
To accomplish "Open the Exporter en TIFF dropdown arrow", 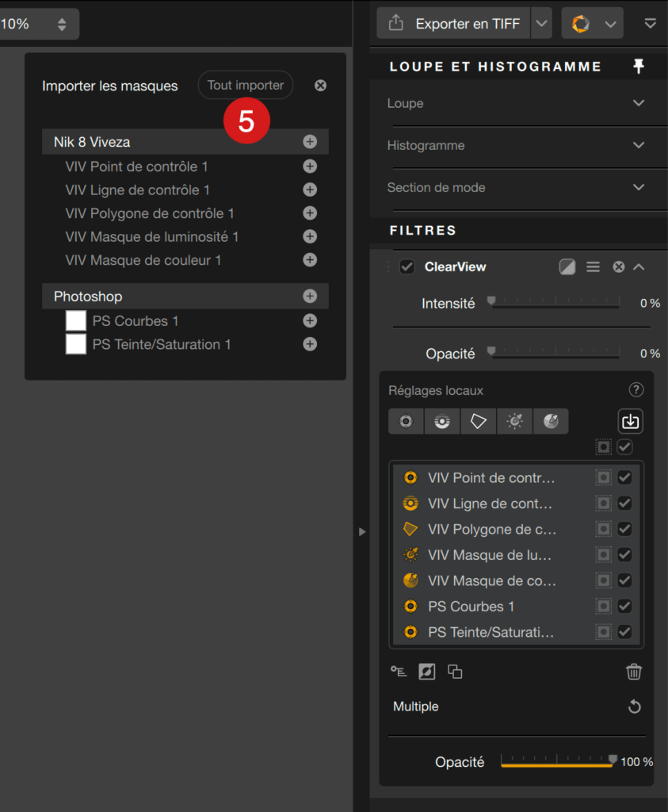I will [541, 23].
